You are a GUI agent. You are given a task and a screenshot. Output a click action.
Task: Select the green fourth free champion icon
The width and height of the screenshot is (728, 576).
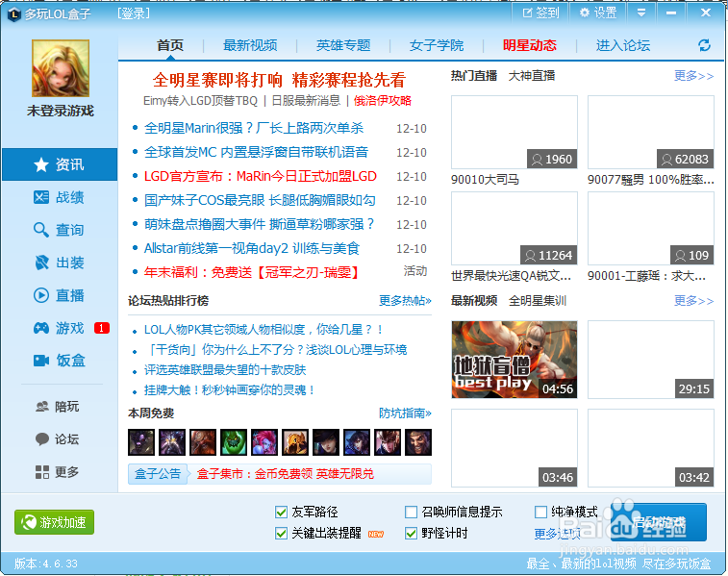click(x=234, y=442)
